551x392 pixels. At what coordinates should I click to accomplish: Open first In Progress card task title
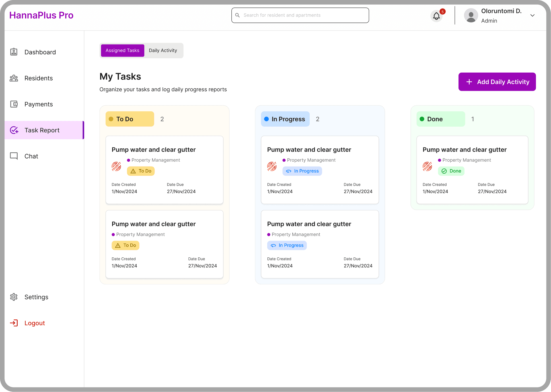point(309,150)
